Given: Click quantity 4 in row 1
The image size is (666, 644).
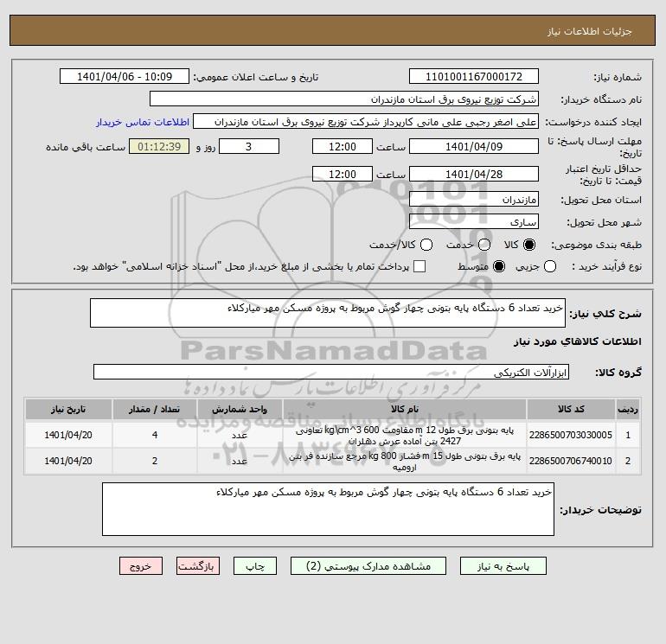Looking at the screenshot, I should (155, 435).
